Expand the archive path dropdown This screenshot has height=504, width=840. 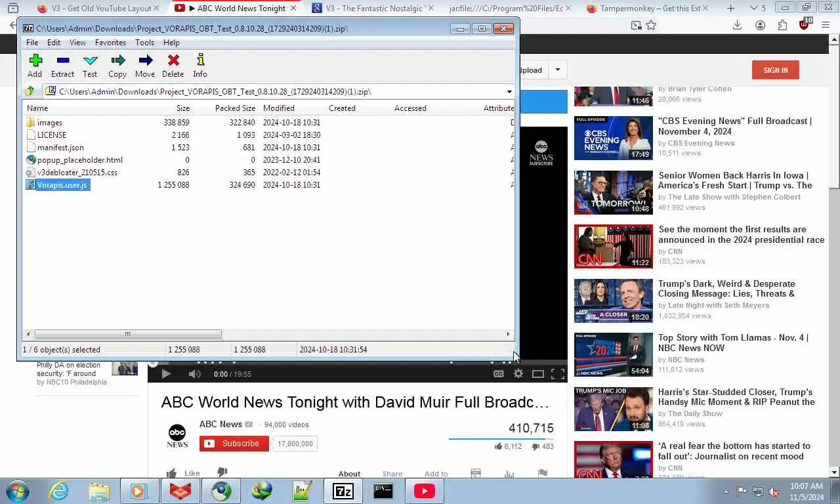pos(509,92)
